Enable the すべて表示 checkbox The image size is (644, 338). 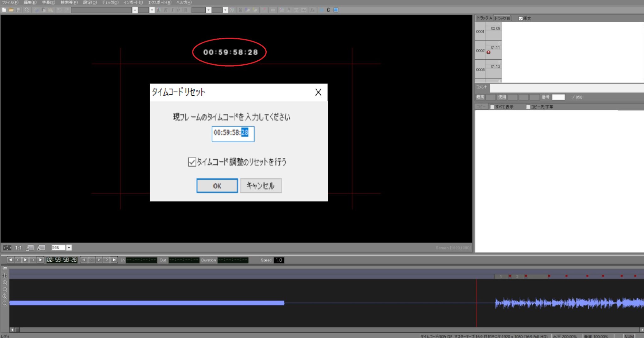(x=492, y=106)
